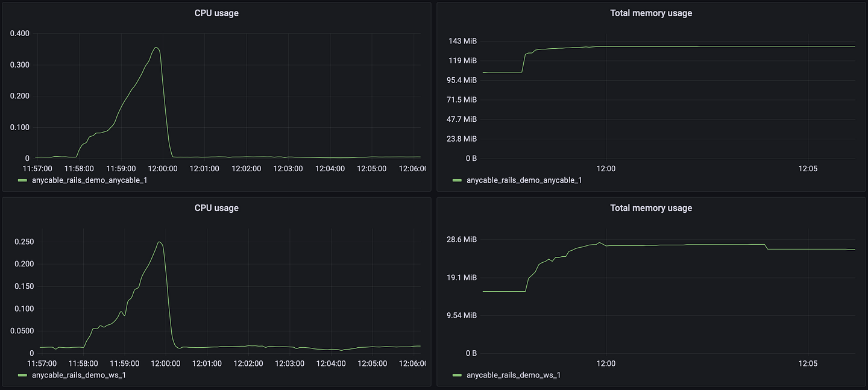Click 12:05 tick in anycable_1 memory panel
Screen dimensions: 868x390
point(808,169)
